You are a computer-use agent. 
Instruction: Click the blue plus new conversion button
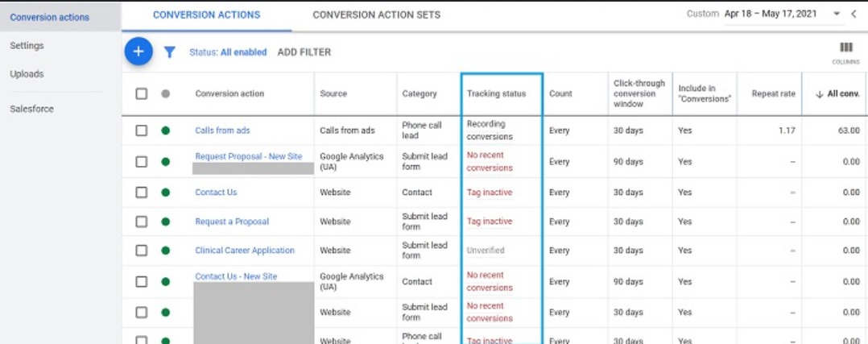[x=138, y=52]
